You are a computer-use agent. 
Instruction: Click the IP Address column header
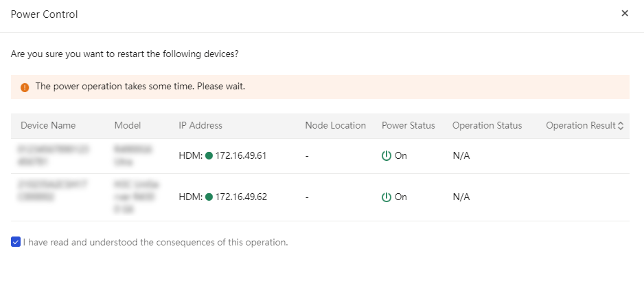[200, 126]
